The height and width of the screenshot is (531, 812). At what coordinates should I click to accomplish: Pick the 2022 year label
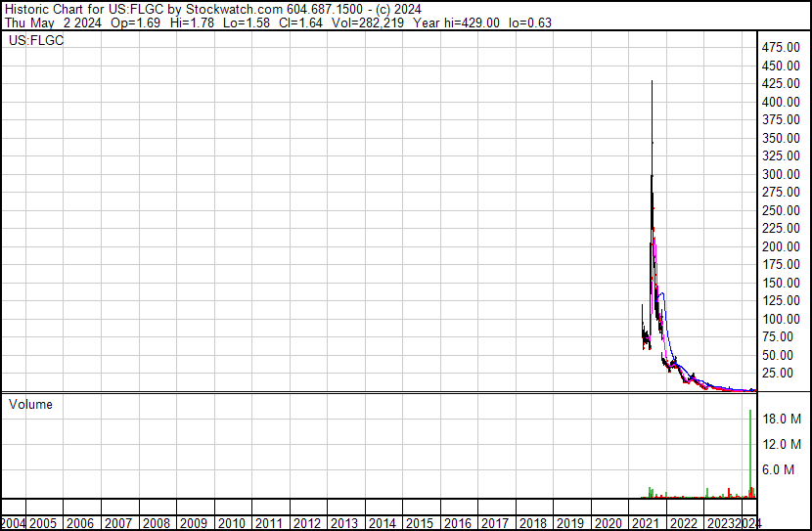pyautogui.click(x=684, y=523)
